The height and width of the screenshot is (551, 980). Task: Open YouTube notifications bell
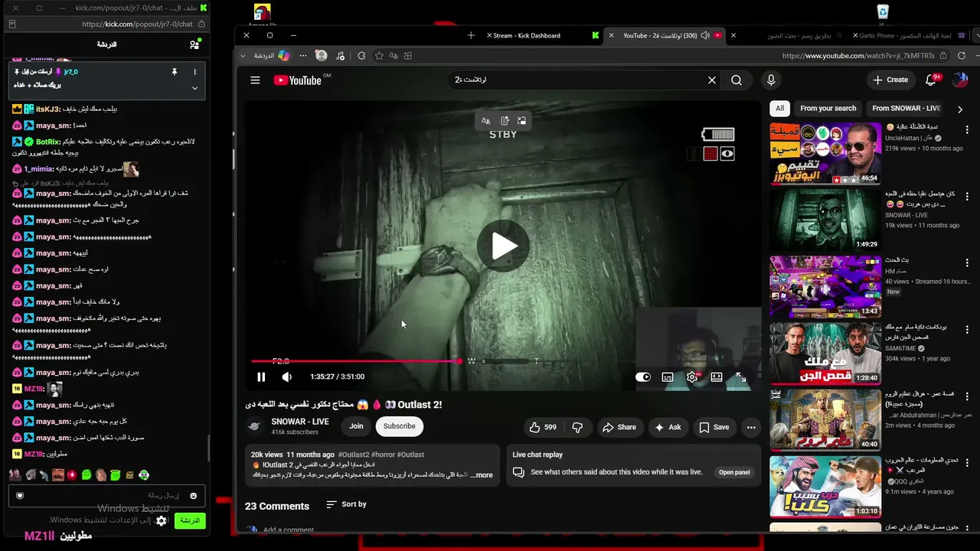(x=932, y=80)
